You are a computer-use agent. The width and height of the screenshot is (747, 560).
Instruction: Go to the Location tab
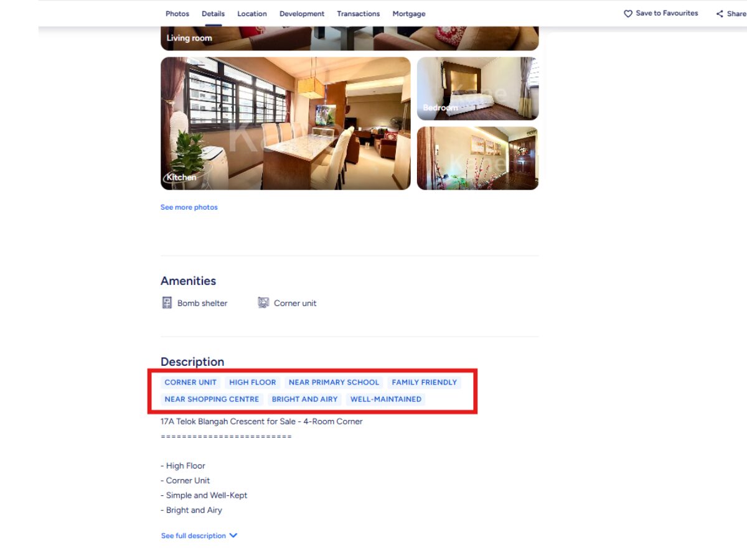coord(252,14)
